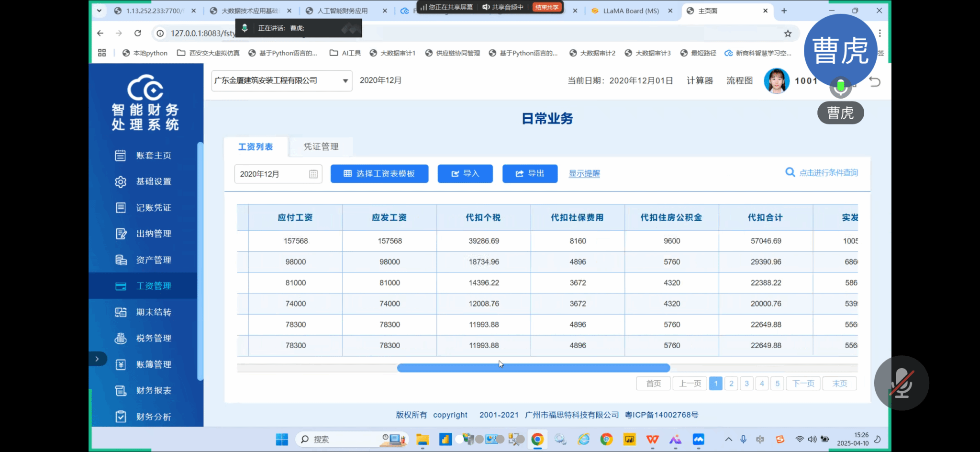Image resolution: width=980 pixels, height=452 pixels.
Task: Click the 资产管理 coins icon
Action: click(121, 260)
